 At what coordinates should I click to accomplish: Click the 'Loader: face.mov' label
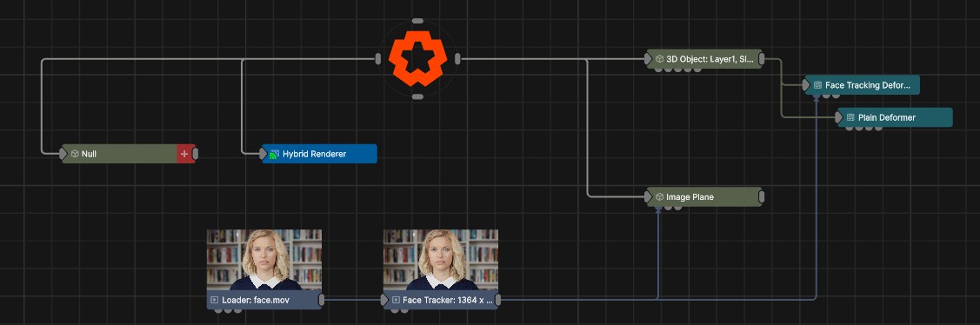tap(256, 300)
